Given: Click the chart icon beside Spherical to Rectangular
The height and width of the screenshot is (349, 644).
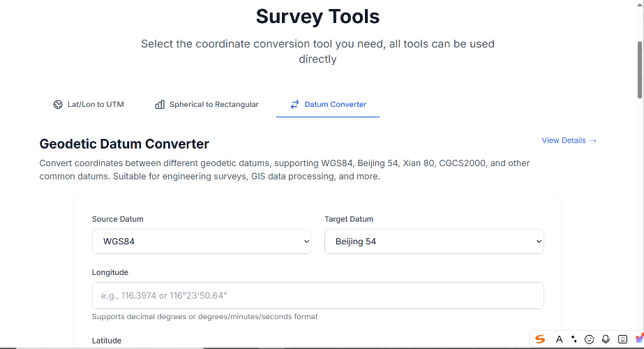Looking at the screenshot, I should click(160, 105).
